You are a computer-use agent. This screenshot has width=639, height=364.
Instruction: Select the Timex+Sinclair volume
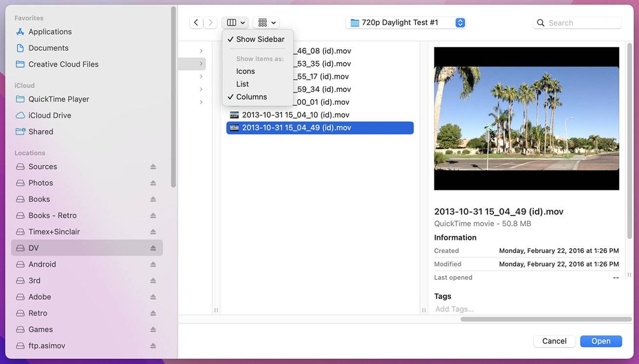click(x=87, y=232)
